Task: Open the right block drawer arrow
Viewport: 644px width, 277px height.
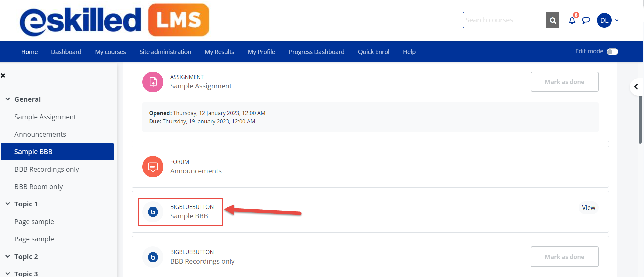Action: point(636,87)
